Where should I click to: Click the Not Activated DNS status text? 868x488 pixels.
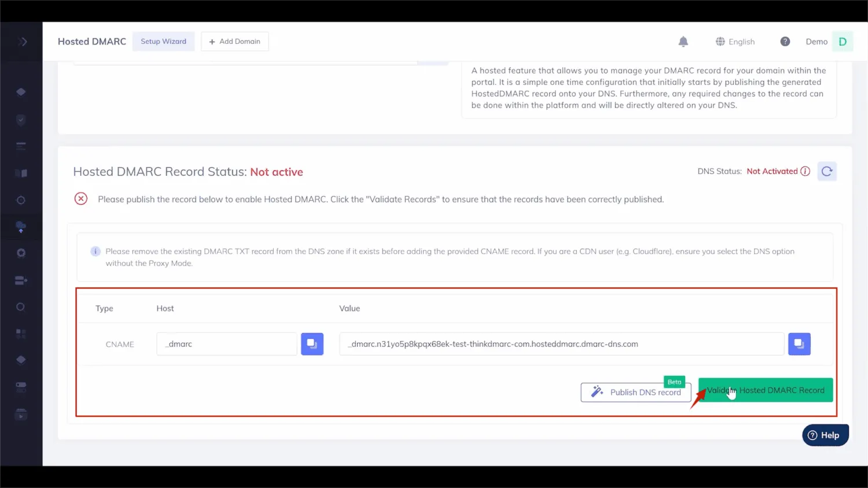[772, 171]
